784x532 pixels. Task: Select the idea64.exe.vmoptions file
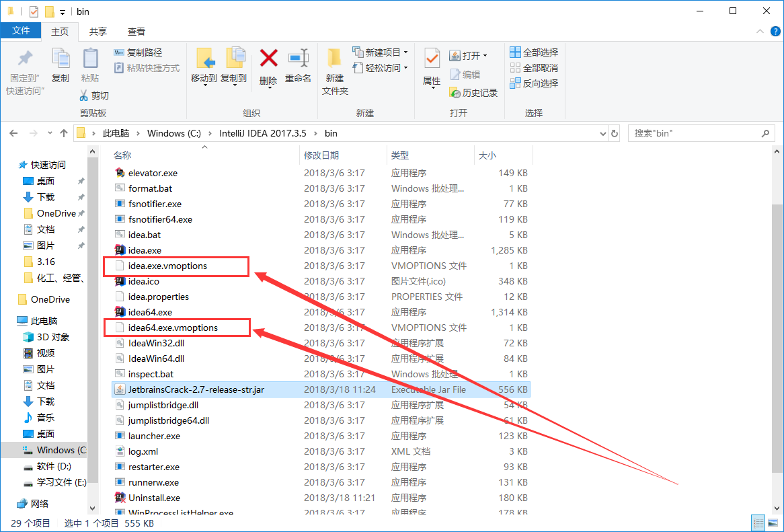click(173, 328)
